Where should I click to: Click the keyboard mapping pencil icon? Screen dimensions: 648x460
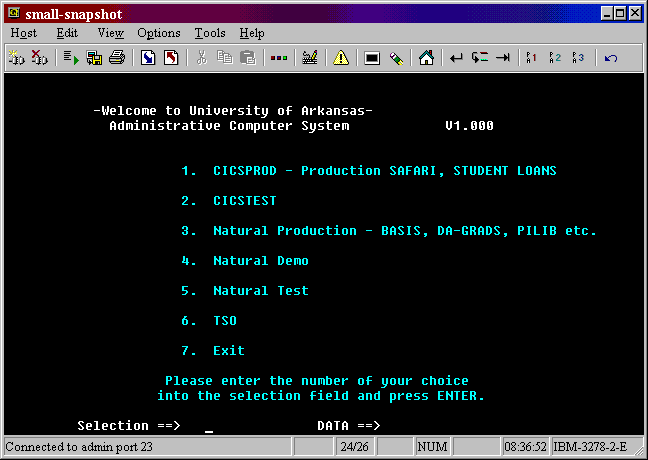pyautogui.click(x=310, y=57)
